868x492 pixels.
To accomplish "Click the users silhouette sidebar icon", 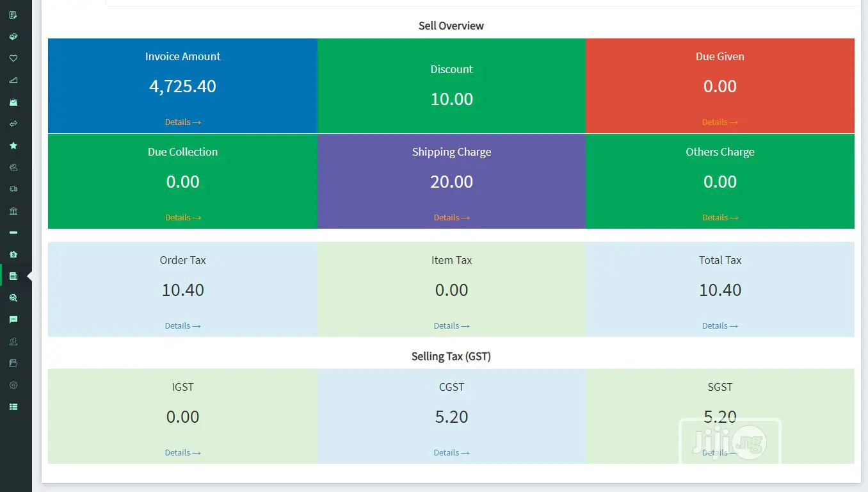I will point(13,341).
